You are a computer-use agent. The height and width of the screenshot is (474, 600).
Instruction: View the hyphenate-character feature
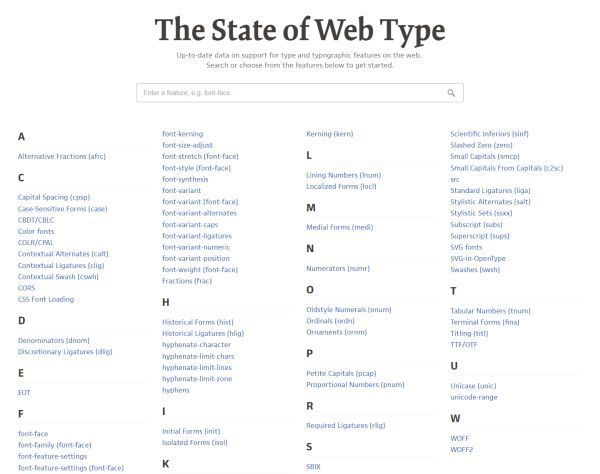196,345
